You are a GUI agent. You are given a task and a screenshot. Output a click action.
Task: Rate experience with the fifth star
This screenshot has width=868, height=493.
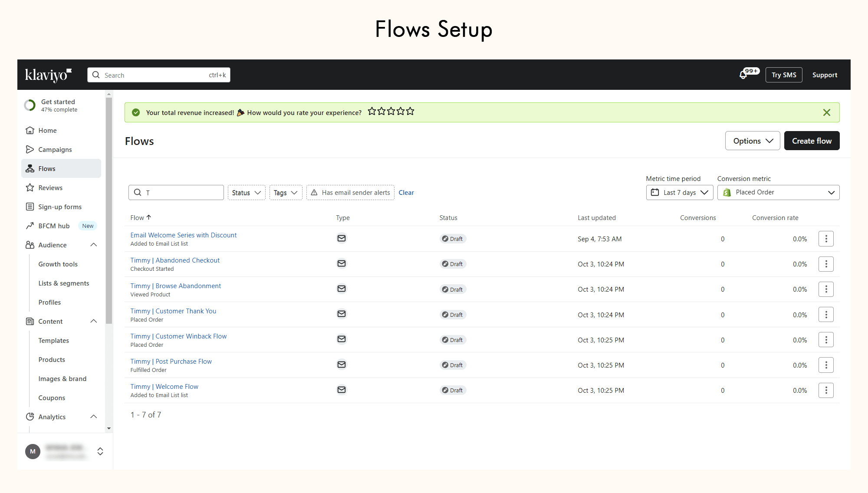coord(410,112)
